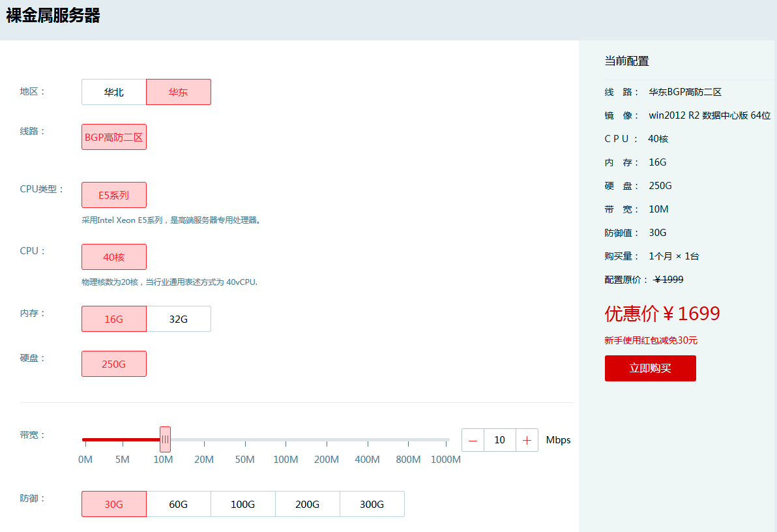
Task: Select the E5系列 CPU type
Action: click(x=114, y=195)
